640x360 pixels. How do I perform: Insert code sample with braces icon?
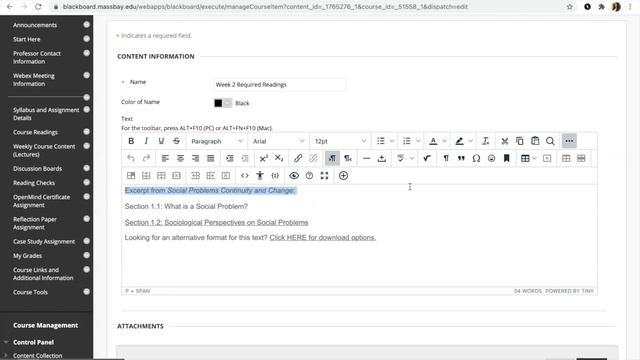point(275,176)
